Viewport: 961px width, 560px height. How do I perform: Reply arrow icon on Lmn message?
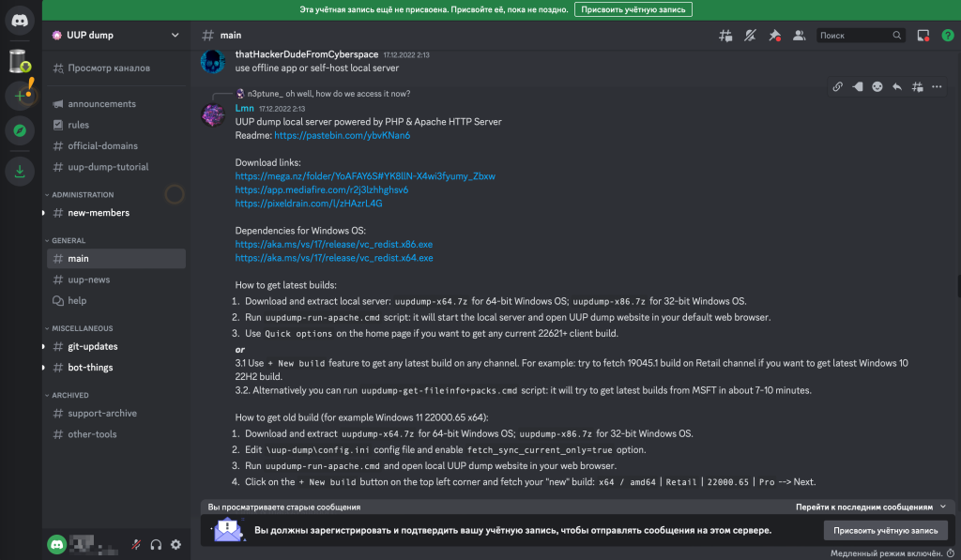(x=897, y=87)
